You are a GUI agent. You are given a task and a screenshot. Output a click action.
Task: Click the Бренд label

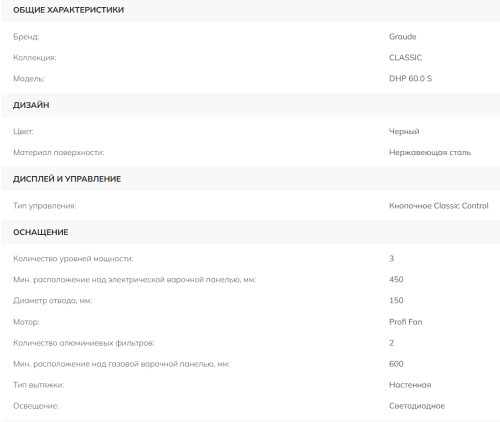26,37
